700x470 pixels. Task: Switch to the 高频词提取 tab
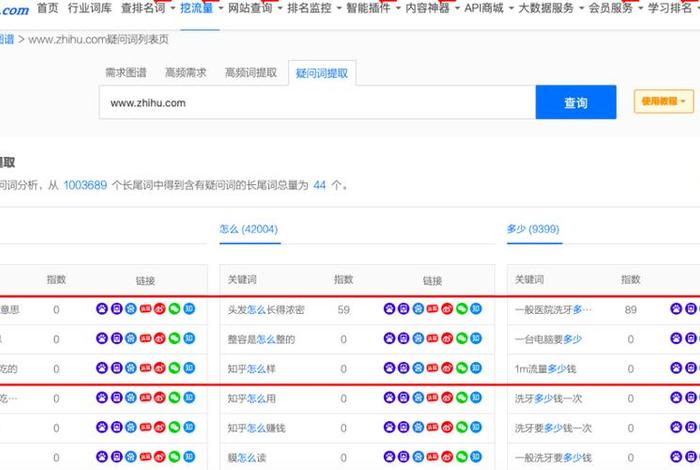point(251,72)
